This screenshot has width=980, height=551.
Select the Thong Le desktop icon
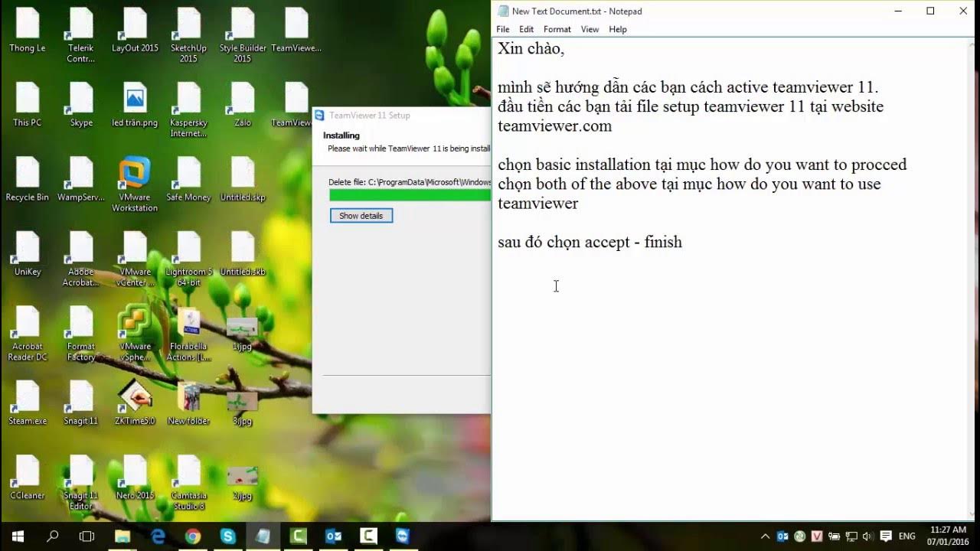point(28,31)
